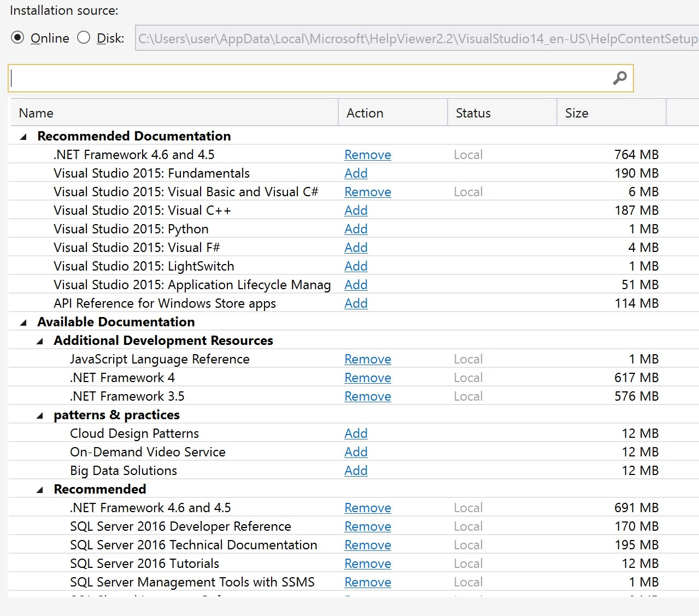699x616 pixels.
Task: Select 'API Reference for Windows Store apps' name
Action: pos(165,303)
